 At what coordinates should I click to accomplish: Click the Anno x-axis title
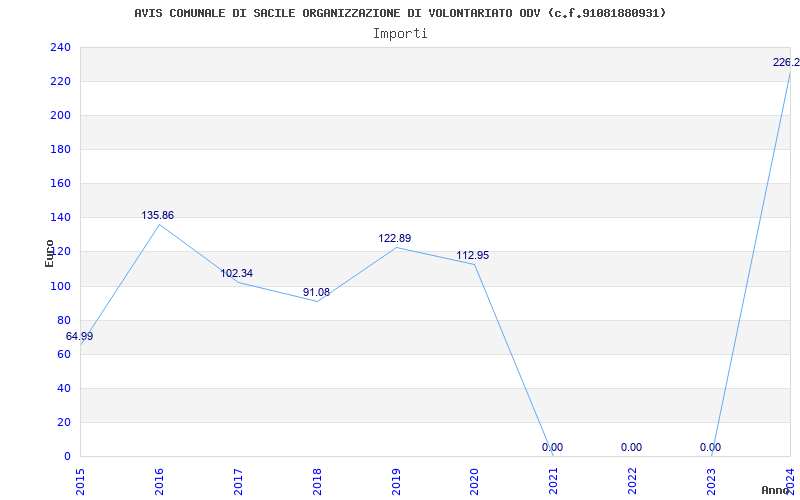tap(775, 490)
